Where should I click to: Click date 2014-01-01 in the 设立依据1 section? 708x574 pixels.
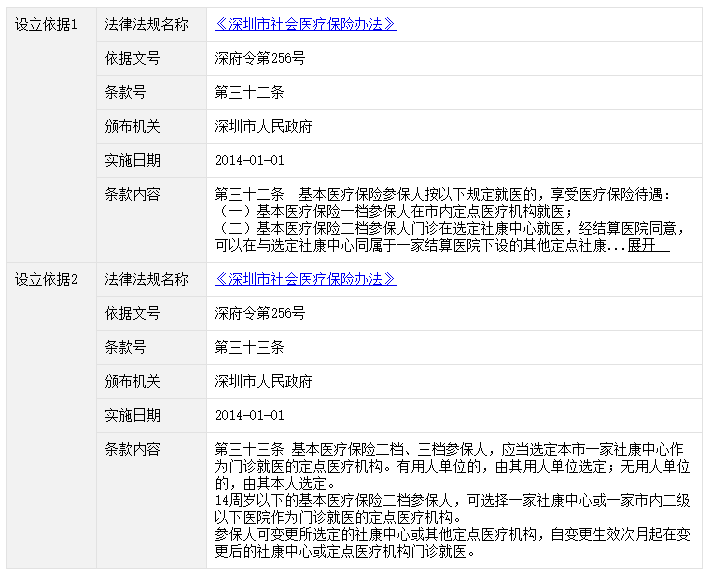pos(250,160)
